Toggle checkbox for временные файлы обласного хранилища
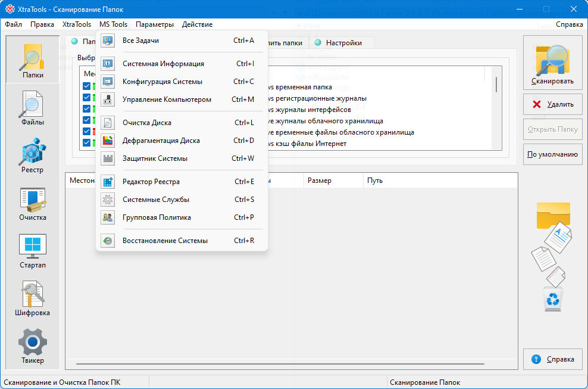 tap(86, 131)
